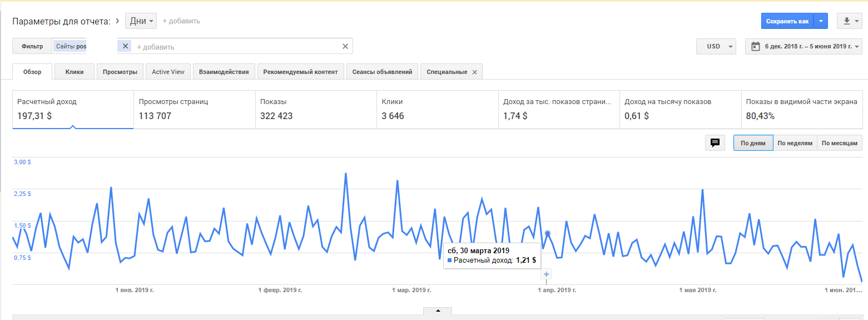Click the + добавить link near Дни
The image size is (868, 320).
181,21
